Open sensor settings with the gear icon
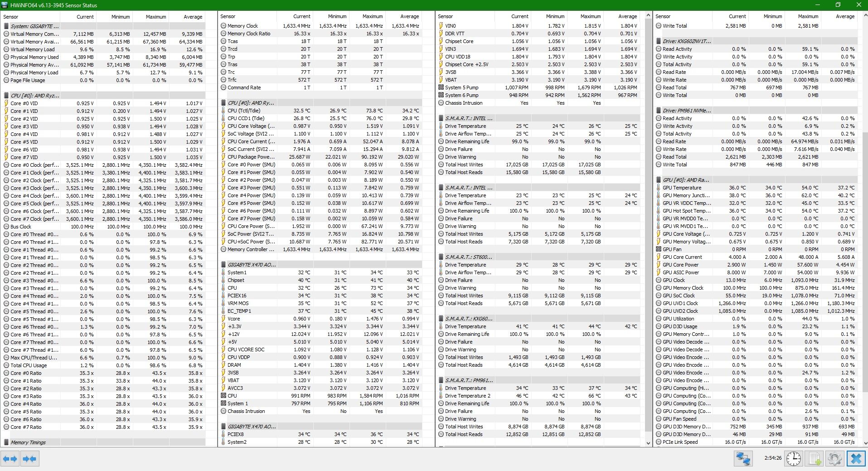Screen dimensions: 868x471 [x=834, y=459]
